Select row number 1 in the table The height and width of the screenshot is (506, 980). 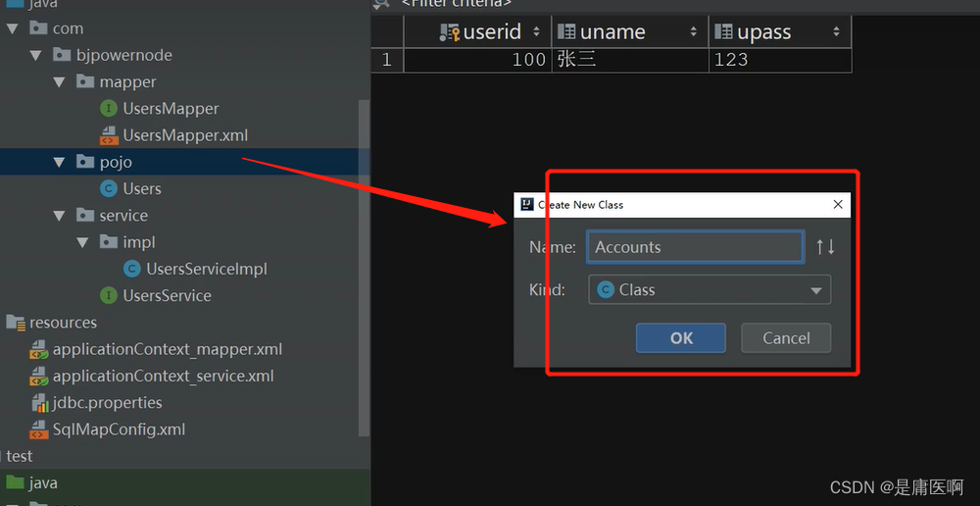coord(387,60)
